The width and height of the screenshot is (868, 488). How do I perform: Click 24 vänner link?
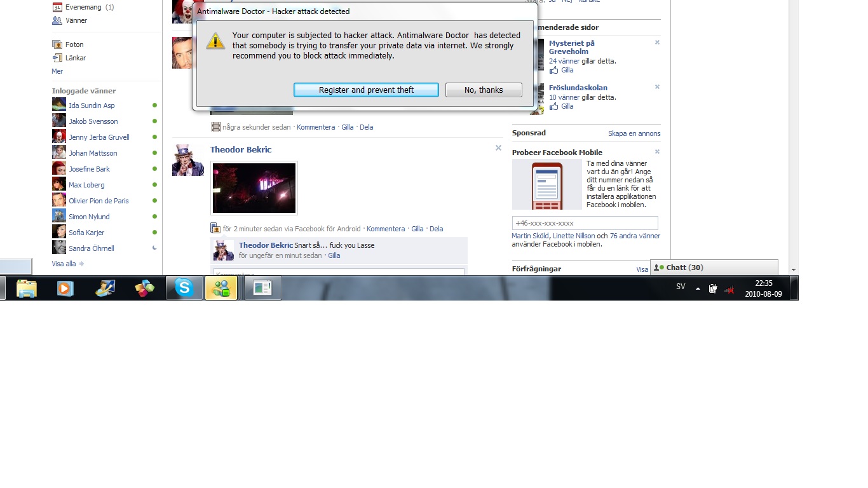pyautogui.click(x=564, y=61)
